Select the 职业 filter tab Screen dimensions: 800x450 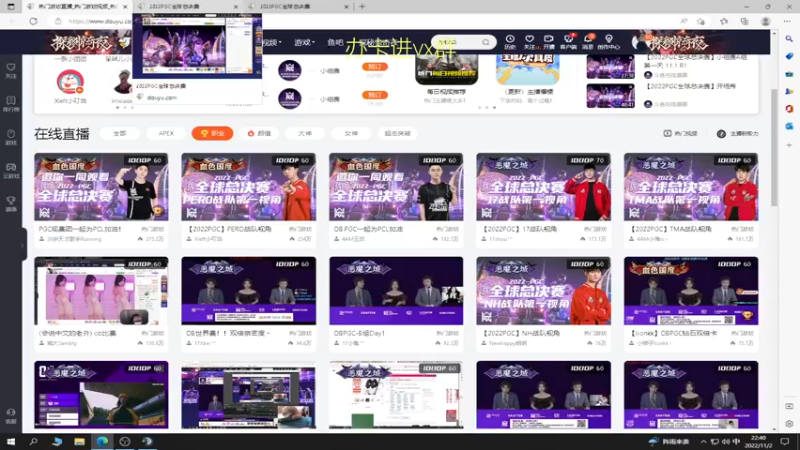[212, 133]
